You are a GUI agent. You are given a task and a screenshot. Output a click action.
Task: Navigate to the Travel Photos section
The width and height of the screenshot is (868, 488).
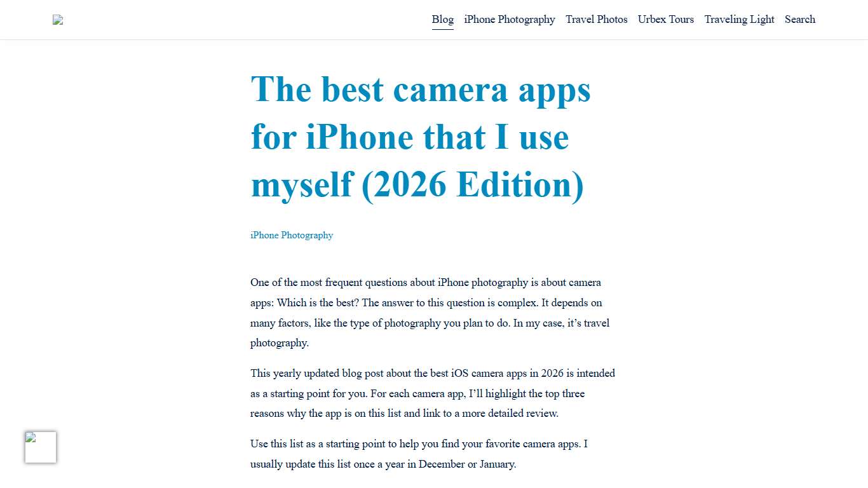pos(596,20)
